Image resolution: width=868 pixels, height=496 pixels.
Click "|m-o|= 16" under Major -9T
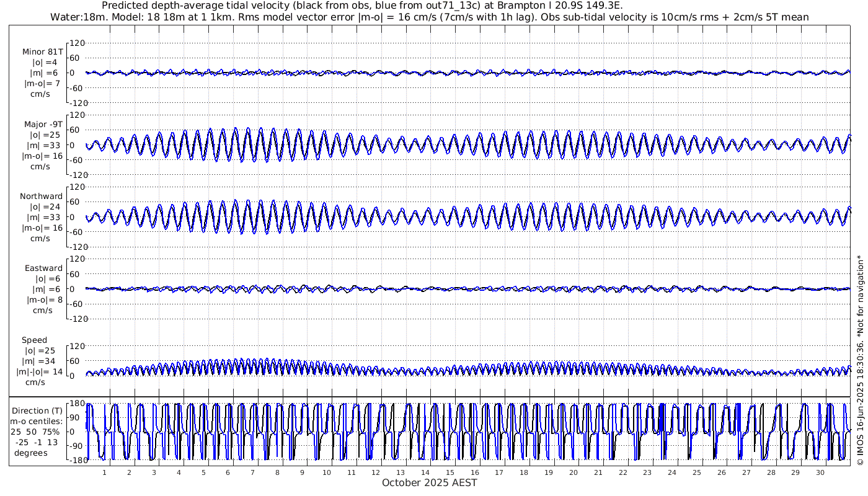point(43,156)
